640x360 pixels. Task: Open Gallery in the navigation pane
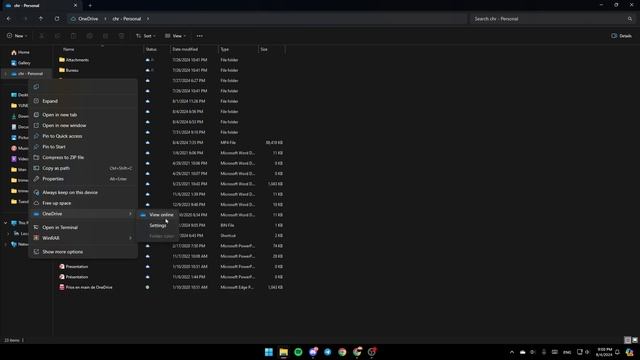(21, 63)
